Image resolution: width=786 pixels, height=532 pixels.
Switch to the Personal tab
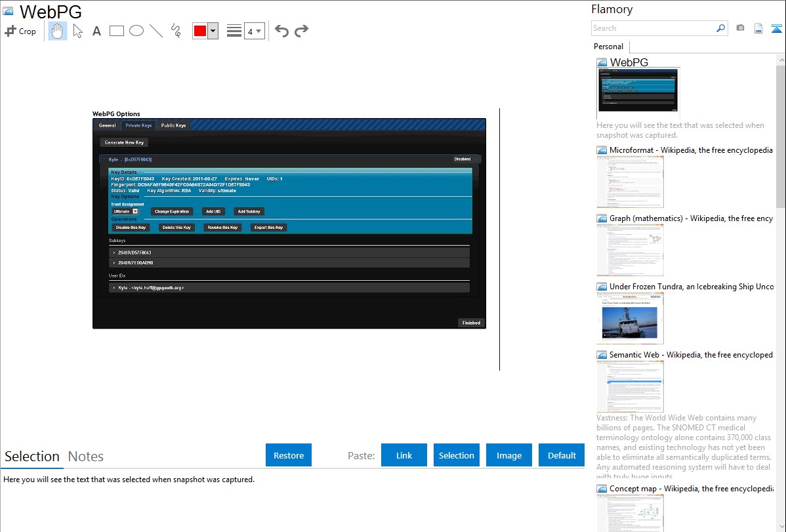(608, 47)
